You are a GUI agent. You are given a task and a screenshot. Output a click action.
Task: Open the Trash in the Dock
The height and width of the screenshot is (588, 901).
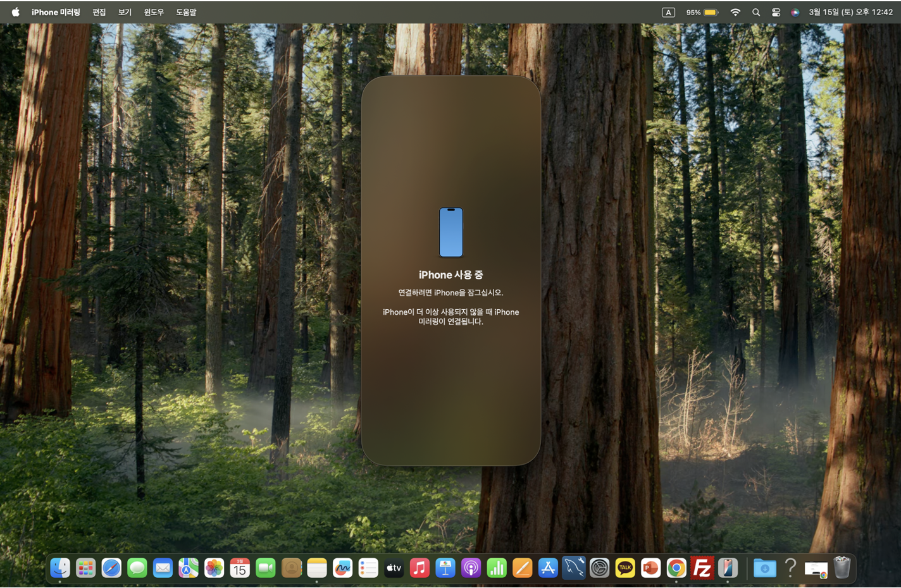point(842,568)
